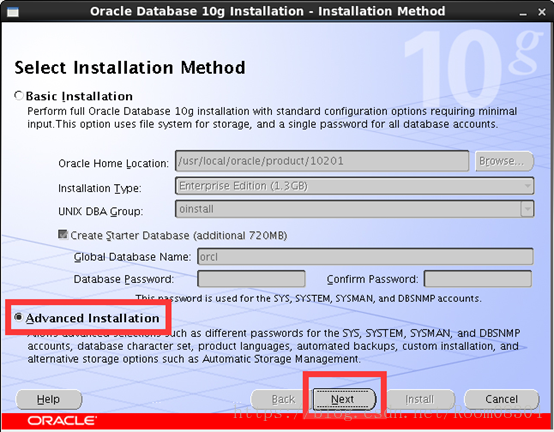Click the ORACLE logo in footer
This screenshot has width=554, height=432.
tap(62, 421)
